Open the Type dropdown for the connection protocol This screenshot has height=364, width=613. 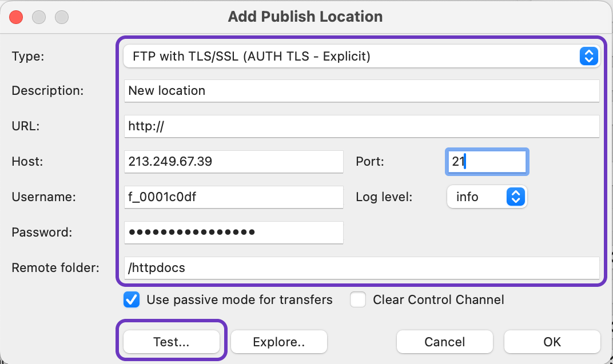click(361, 57)
